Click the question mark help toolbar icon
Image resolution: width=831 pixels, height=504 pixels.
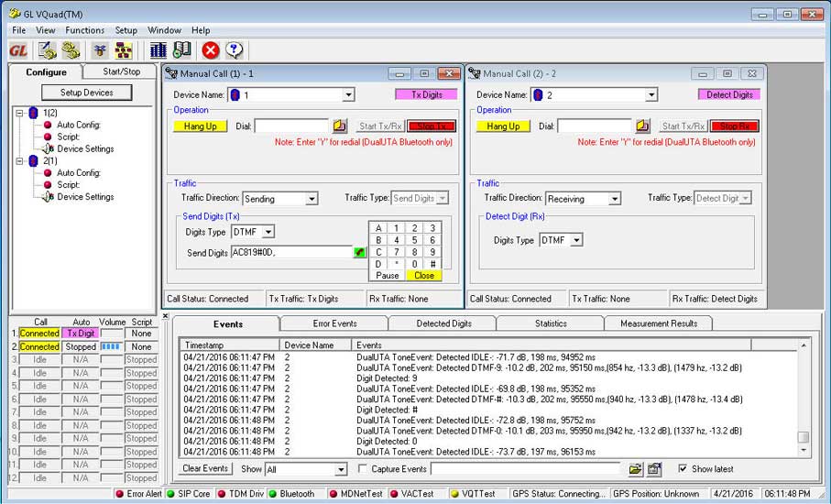(x=235, y=51)
